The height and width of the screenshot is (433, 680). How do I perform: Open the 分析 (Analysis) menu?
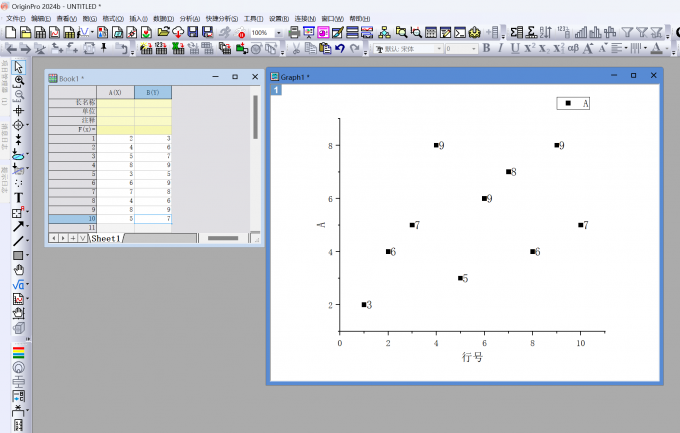click(190, 19)
